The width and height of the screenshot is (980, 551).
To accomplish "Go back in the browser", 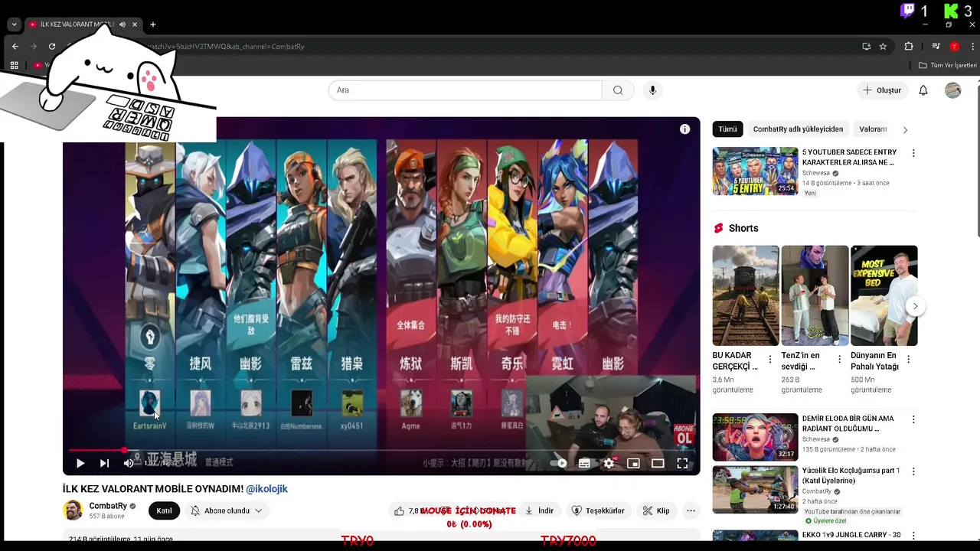I will [15, 46].
